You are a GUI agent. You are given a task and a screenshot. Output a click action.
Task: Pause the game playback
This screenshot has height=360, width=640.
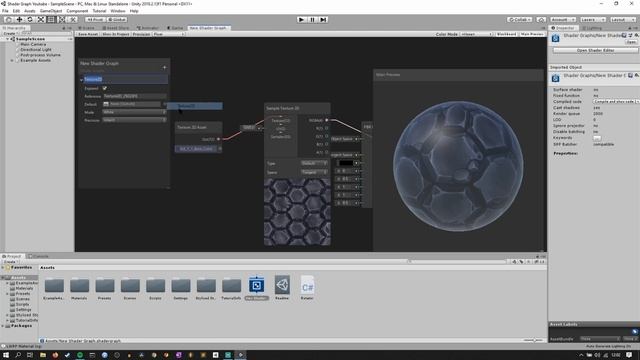click(312, 19)
